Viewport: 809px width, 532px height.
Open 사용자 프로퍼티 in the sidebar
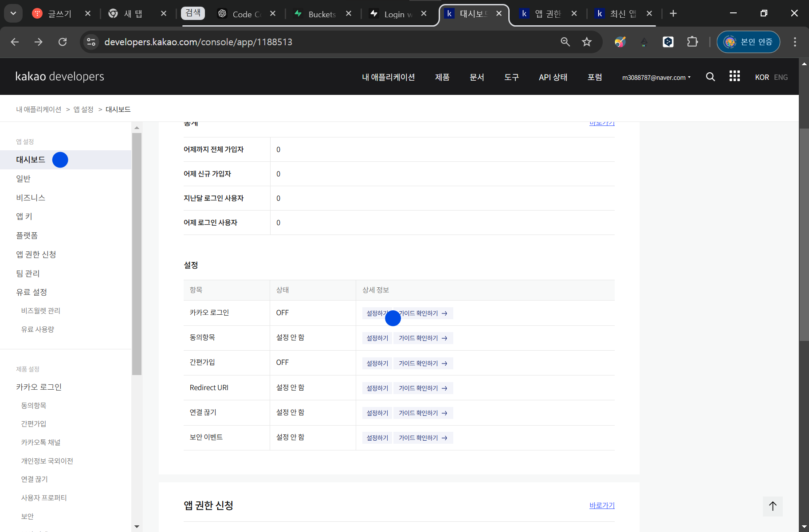click(44, 498)
